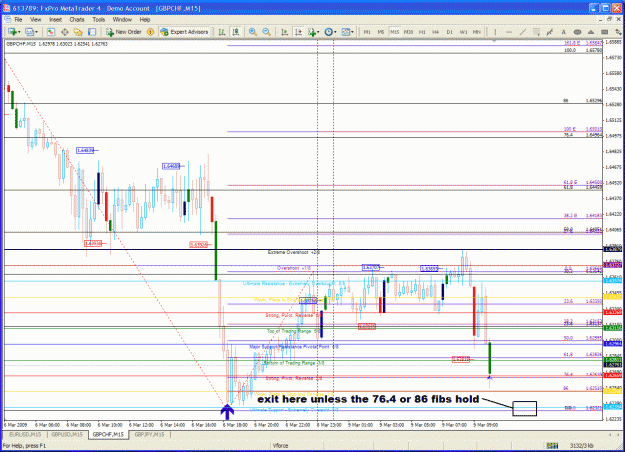This screenshot has width=625, height=452.
Task: Open the Arrows objects icon
Action: [x=618, y=32]
